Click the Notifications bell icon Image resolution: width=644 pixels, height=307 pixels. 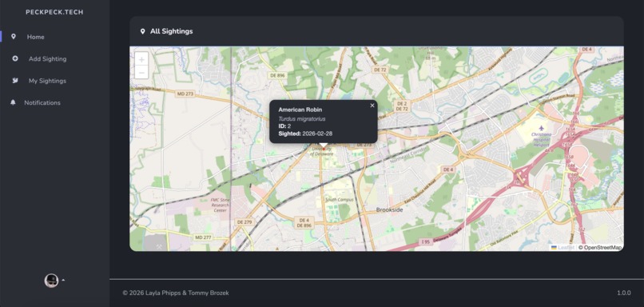tap(13, 102)
